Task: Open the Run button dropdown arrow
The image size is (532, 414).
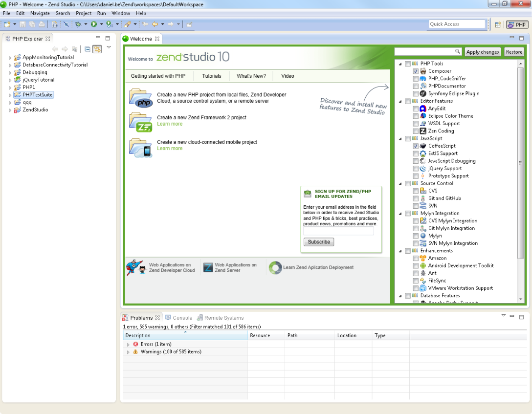Action: [x=101, y=24]
